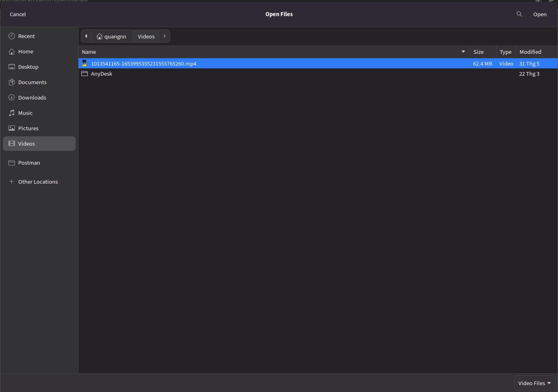Click the Downloads arrow icon in sidebar
This screenshot has height=392, width=558.
tap(12, 97)
